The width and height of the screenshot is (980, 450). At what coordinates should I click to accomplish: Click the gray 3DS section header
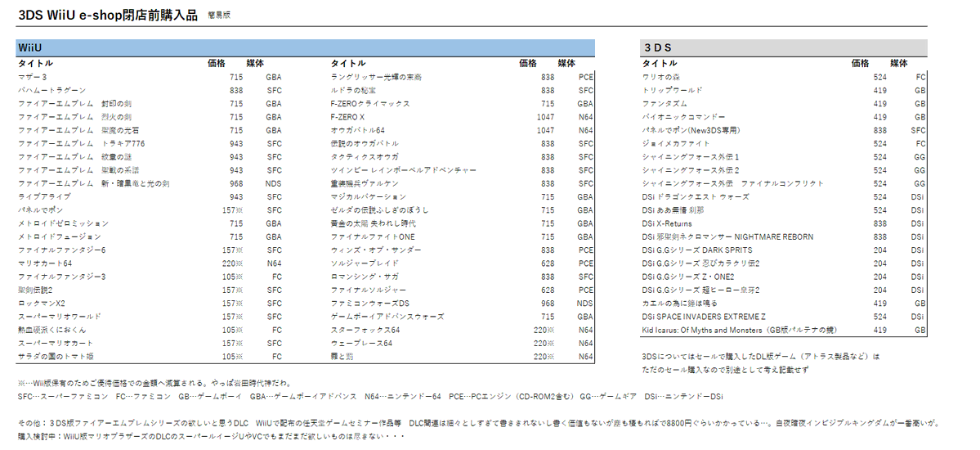(784, 48)
